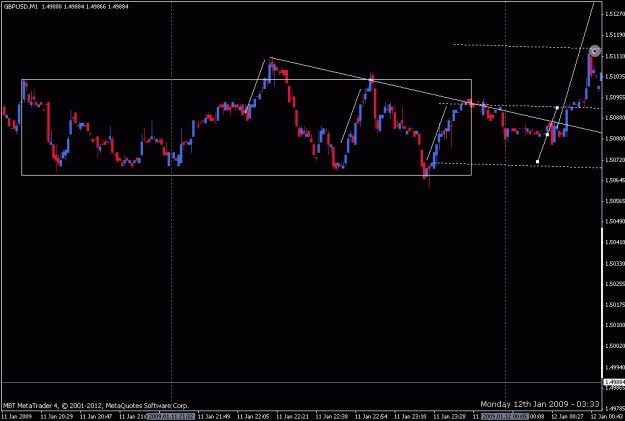Click the highlighted 2009.01.12 00:05 time label
The height and width of the screenshot is (421, 625).
(505, 417)
